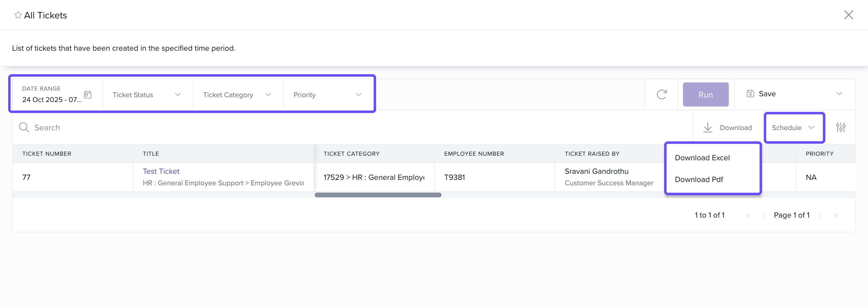Screen dimensions: 868x306
Task: Click the column settings sliders icon
Action: (x=840, y=128)
